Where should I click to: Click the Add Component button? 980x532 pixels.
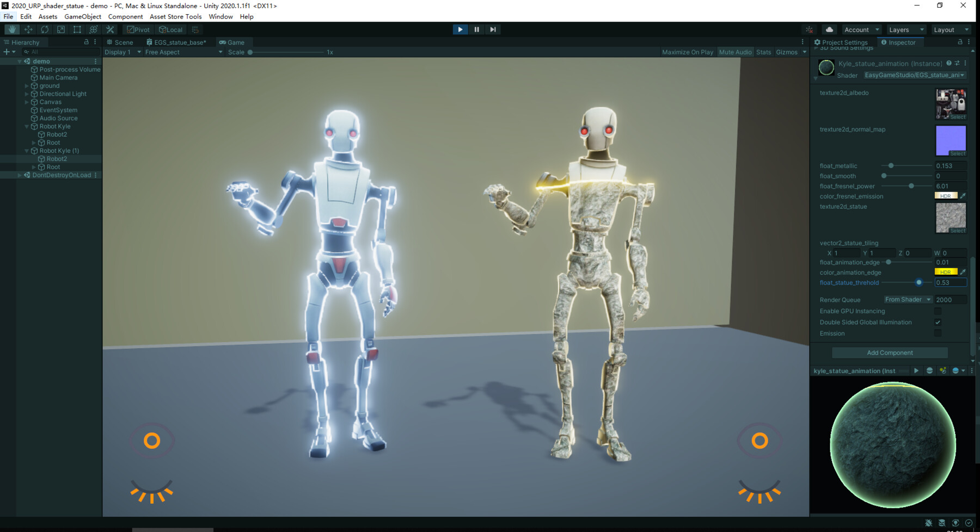point(889,352)
